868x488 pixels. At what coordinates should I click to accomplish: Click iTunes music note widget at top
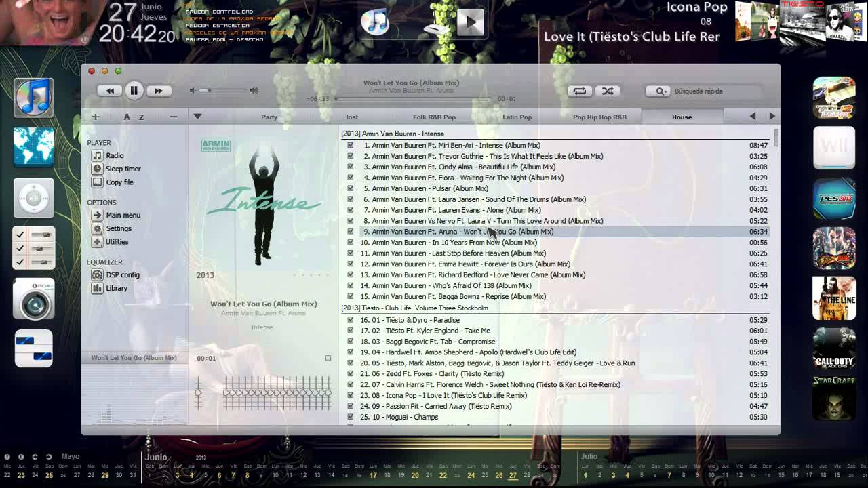tap(375, 21)
